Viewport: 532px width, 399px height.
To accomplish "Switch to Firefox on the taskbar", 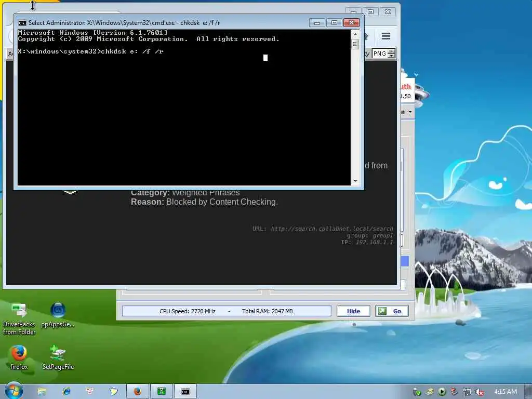I will click(x=137, y=392).
